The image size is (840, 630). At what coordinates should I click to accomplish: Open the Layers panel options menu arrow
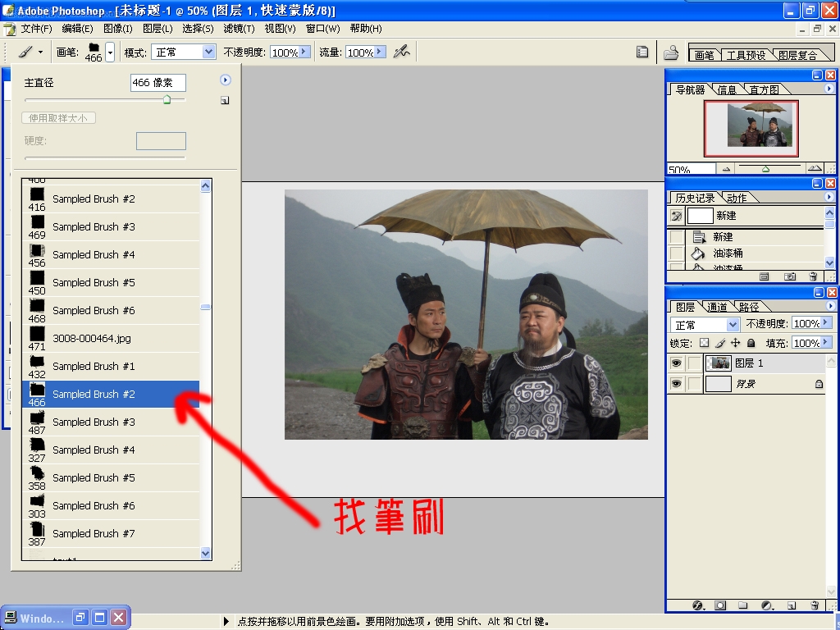tap(830, 306)
